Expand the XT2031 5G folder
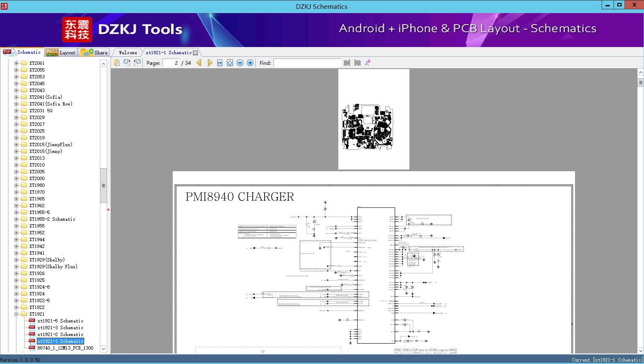The image size is (644, 364). [16, 111]
